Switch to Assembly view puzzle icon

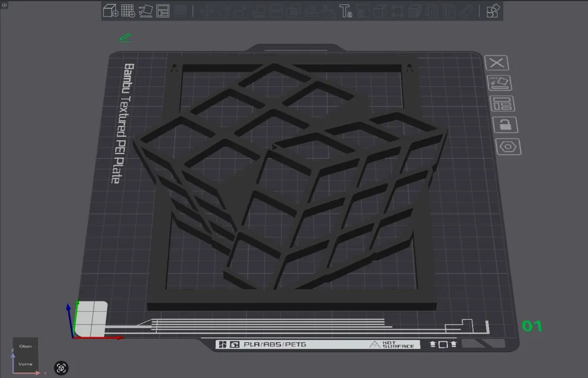pyautogui.click(x=493, y=11)
